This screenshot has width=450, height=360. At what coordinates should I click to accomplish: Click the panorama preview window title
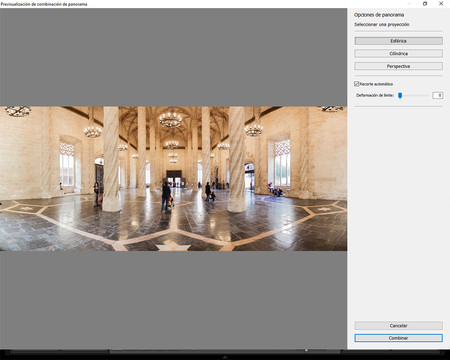[44, 4]
